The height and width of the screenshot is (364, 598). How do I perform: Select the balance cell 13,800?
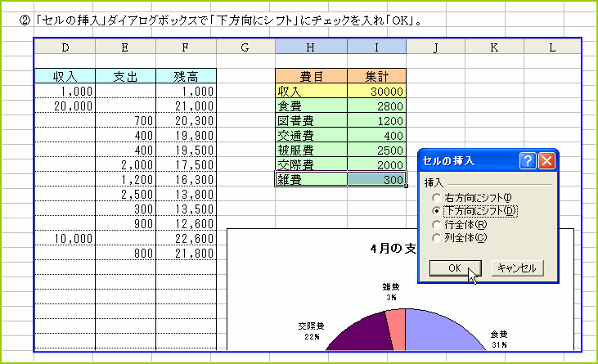point(187,194)
